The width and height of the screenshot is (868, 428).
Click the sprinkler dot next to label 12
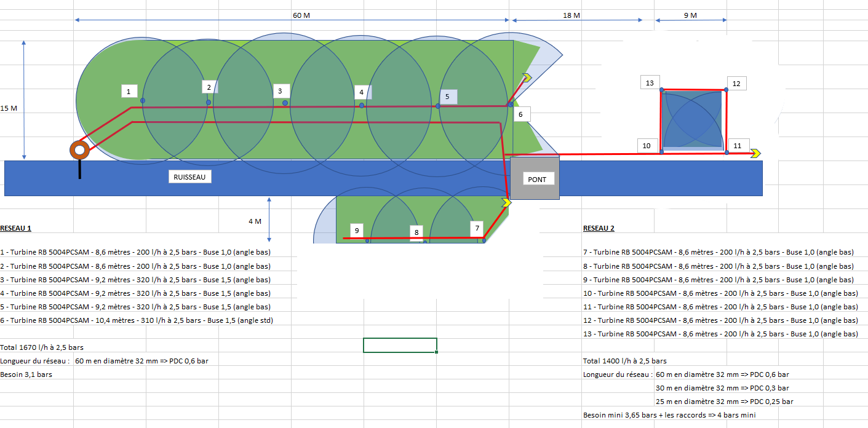coord(726,90)
